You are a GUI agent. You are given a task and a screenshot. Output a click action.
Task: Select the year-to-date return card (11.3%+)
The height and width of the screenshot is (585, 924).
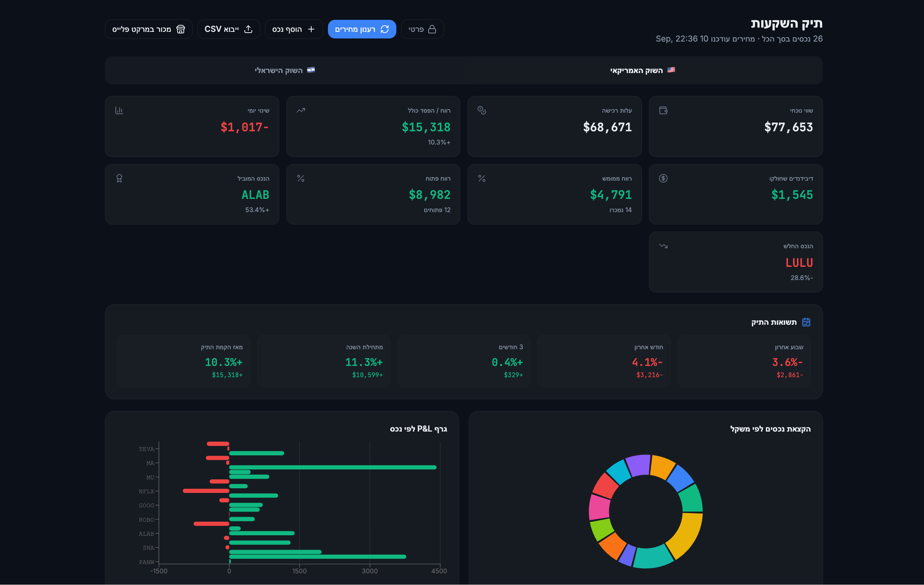point(324,361)
